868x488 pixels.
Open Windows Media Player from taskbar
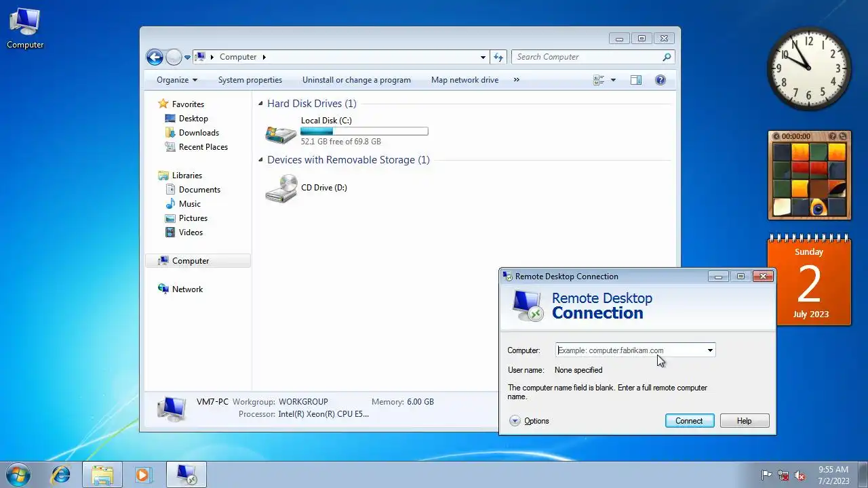point(142,474)
